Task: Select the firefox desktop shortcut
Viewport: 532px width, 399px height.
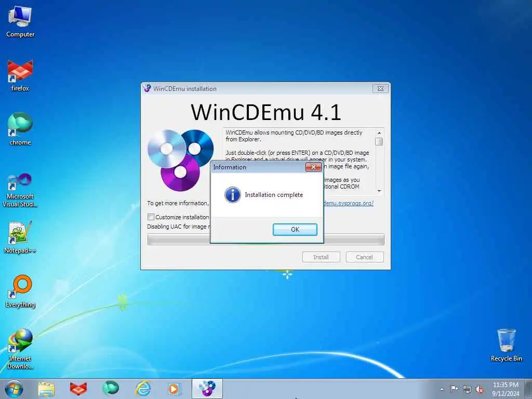Action: [x=20, y=75]
